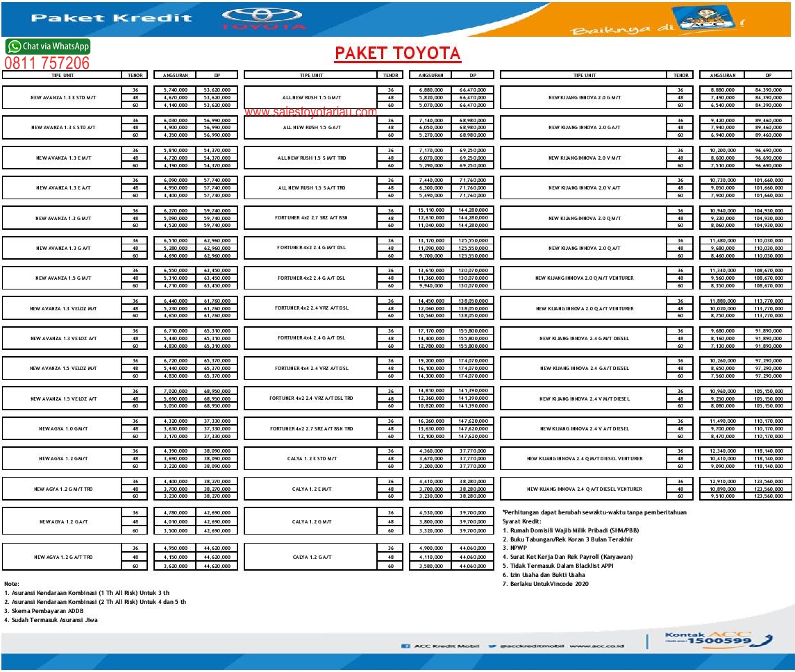This screenshot has height=672, width=795.
Task: Click angsuran value 7,020,000
Action: 176,391
